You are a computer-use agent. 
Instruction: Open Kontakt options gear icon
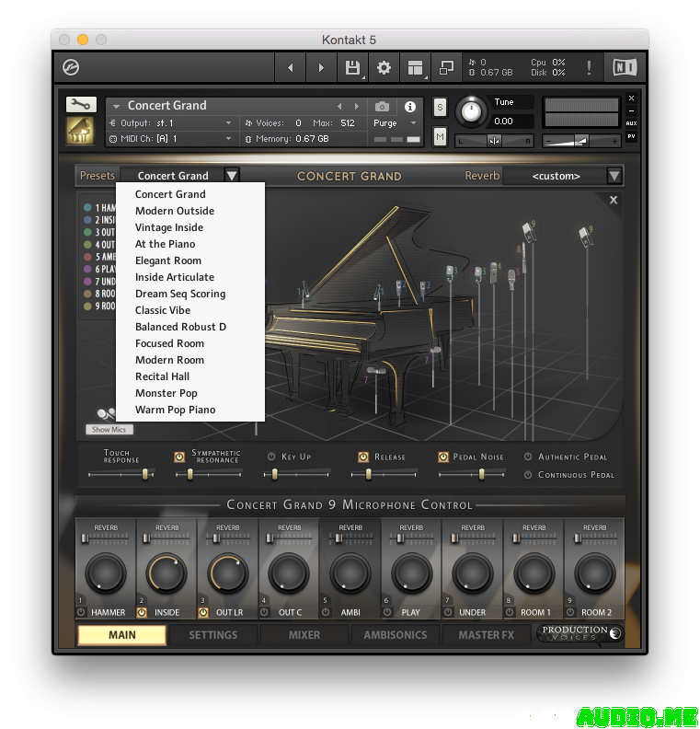[384, 67]
